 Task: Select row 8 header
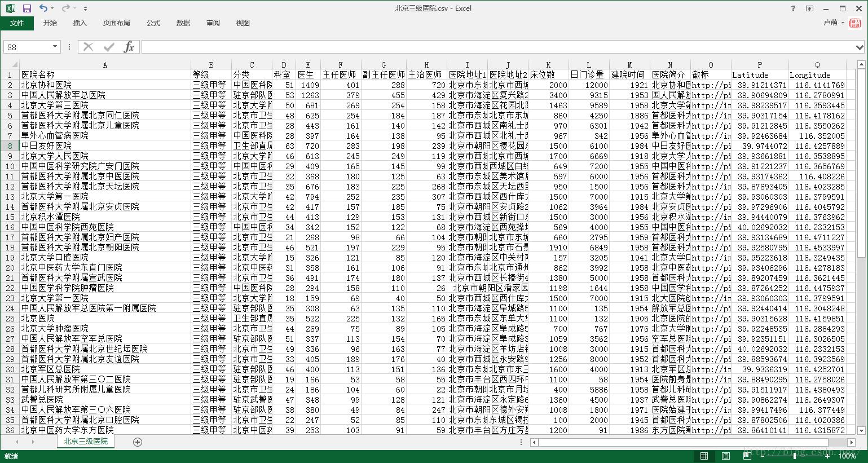click(x=10, y=145)
